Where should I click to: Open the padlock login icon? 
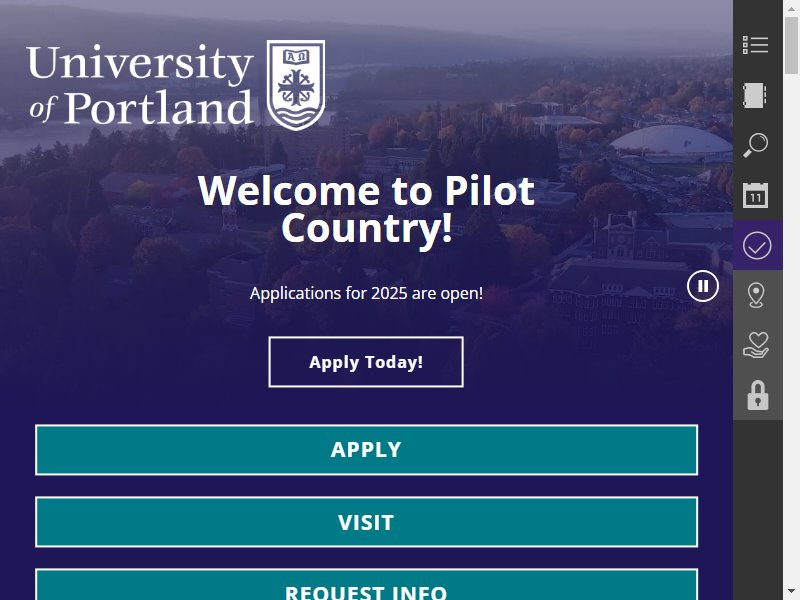[758, 395]
